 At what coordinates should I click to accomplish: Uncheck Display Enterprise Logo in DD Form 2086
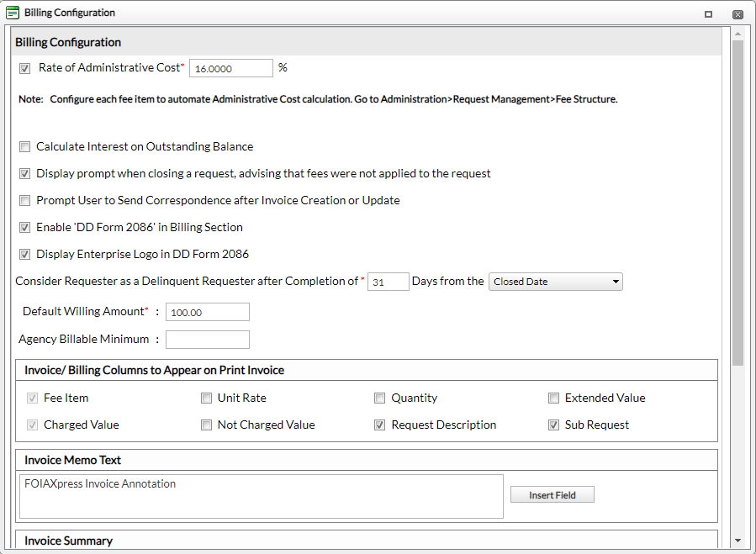(24, 254)
